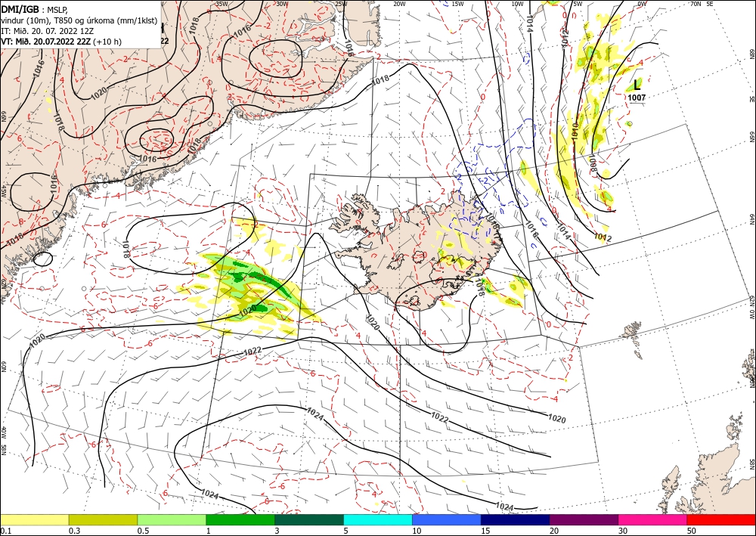
Task: Click the "10W" longitude label
Action: [517, 4]
